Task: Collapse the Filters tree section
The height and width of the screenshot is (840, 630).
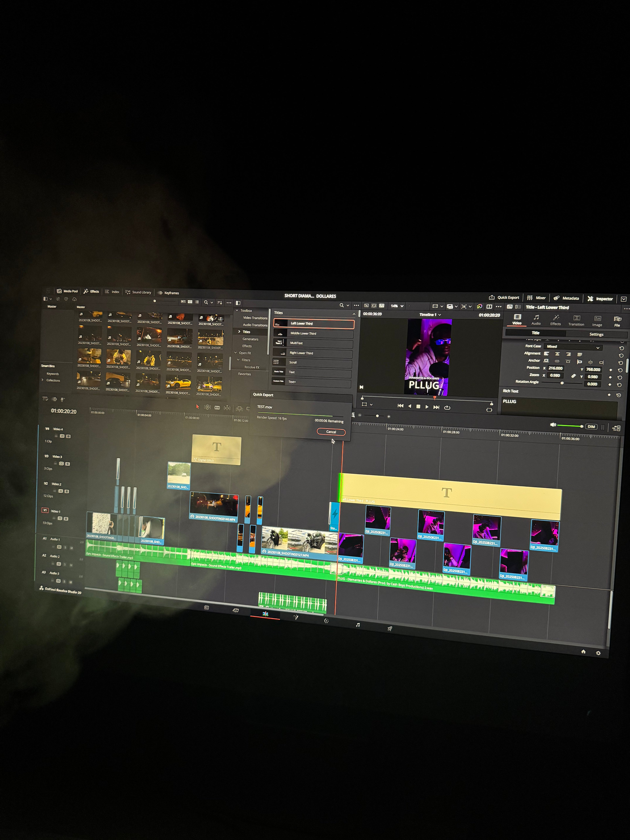Action: [x=239, y=360]
